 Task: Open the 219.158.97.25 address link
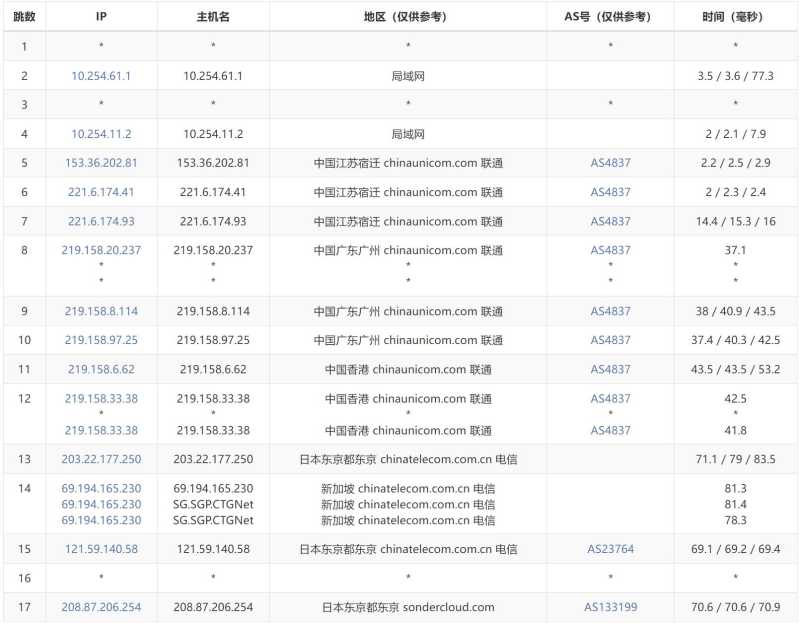(100, 340)
